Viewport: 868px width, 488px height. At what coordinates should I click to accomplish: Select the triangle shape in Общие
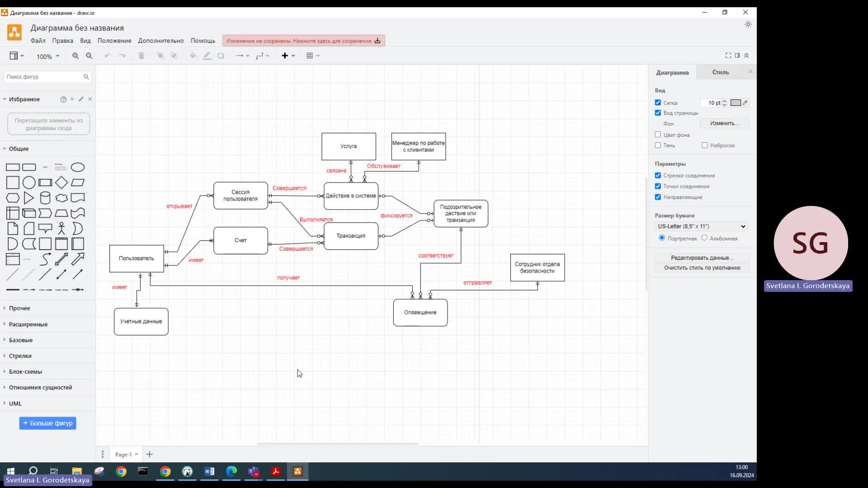point(29,198)
